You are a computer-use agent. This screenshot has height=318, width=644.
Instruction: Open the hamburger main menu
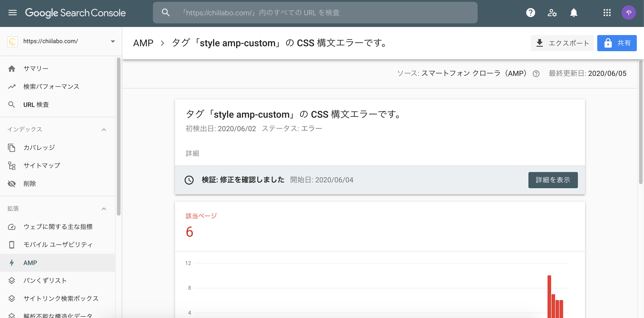pos(13,13)
